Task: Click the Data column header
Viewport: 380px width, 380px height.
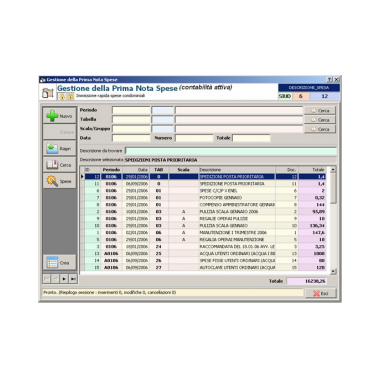Action: (136, 170)
